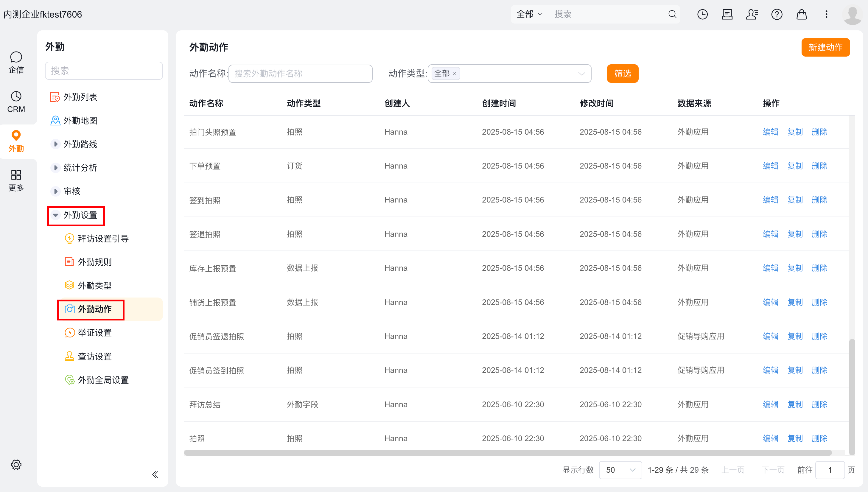Select 外勤规则 menu item
Viewport: 868px width, 492px height.
point(88,262)
